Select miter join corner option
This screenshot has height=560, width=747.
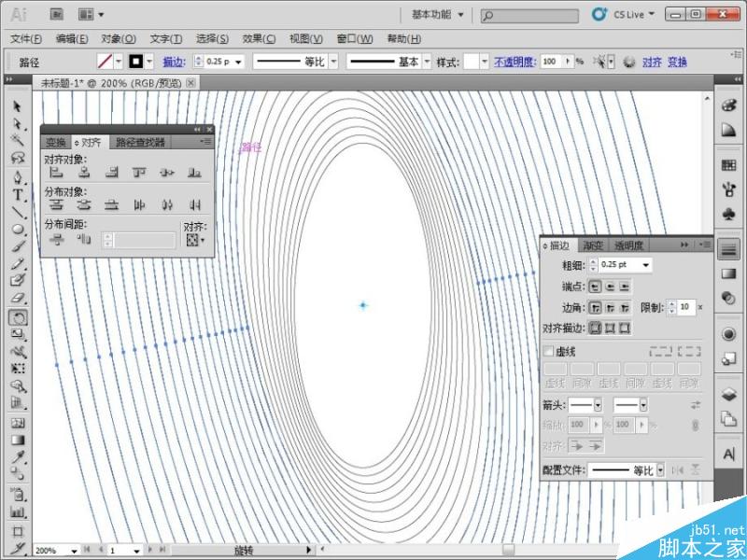595,308
